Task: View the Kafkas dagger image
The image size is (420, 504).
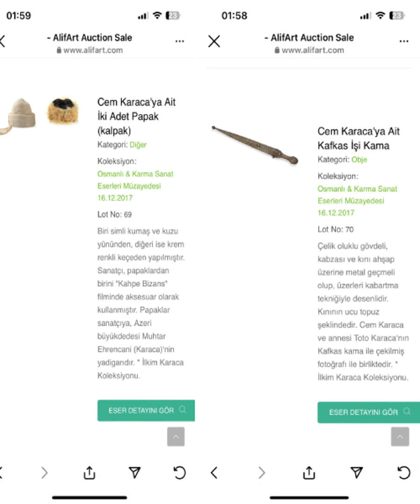Action: pyautogui.click(x=255, y=145)
